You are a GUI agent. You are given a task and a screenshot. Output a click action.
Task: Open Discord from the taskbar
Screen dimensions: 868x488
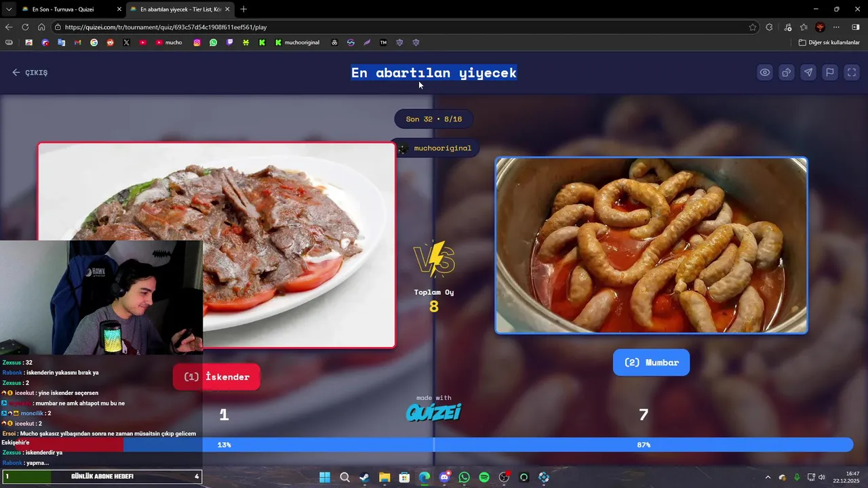click(x=444, y=477)
